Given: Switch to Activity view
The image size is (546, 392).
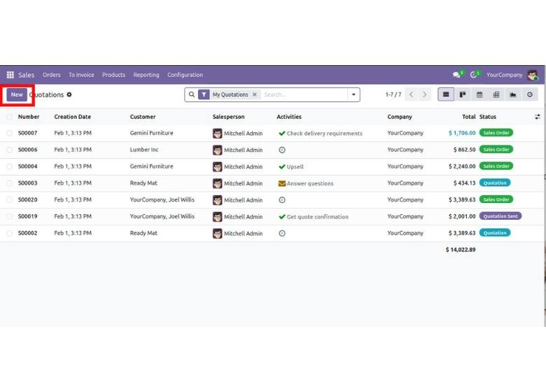Looking at the screenshot, I should [x=530, y=94].
